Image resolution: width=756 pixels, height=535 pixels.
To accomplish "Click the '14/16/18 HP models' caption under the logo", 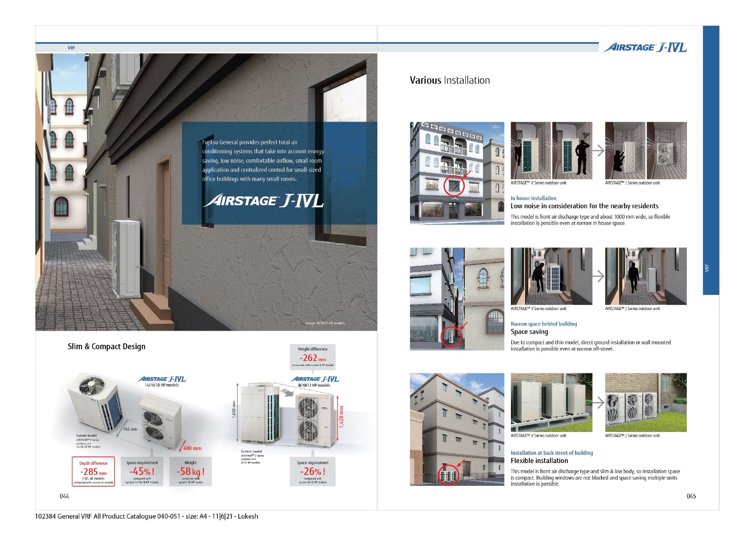I will pos(162,385).
